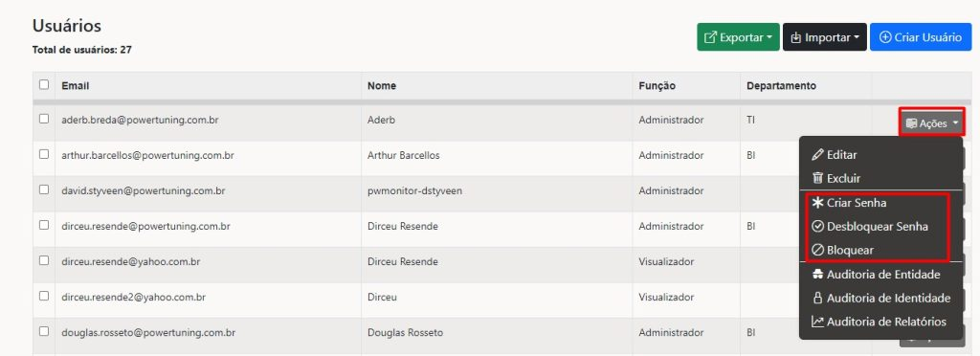Click the asterisk icon for Criar Senha
Viewport: 980px width, 356px height.
[x=817, y=203]
